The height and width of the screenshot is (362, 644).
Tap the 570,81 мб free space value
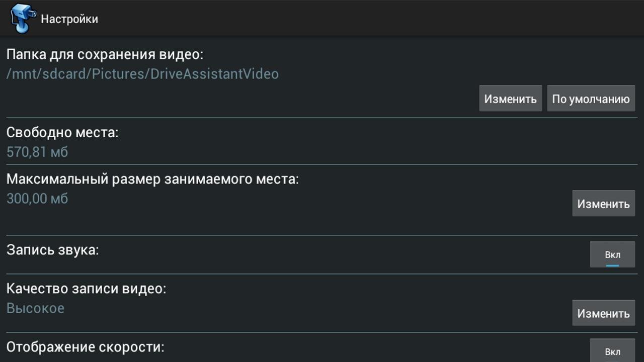(37, 152)
